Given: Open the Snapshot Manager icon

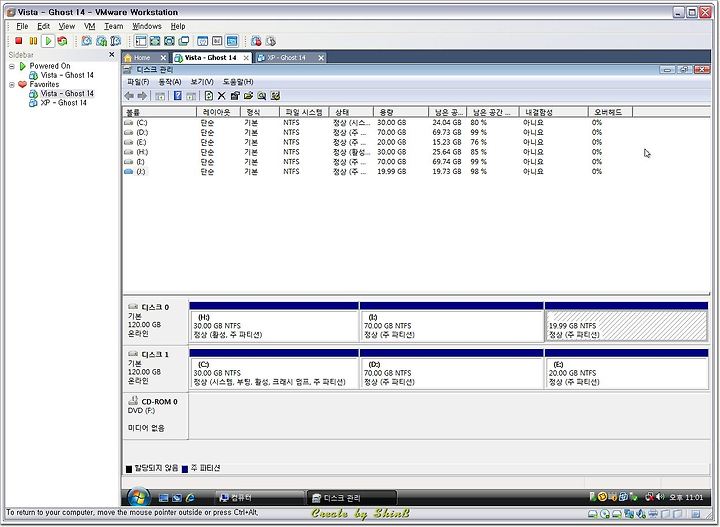Looking at the screenshot, I should click(x=116, y=41).
